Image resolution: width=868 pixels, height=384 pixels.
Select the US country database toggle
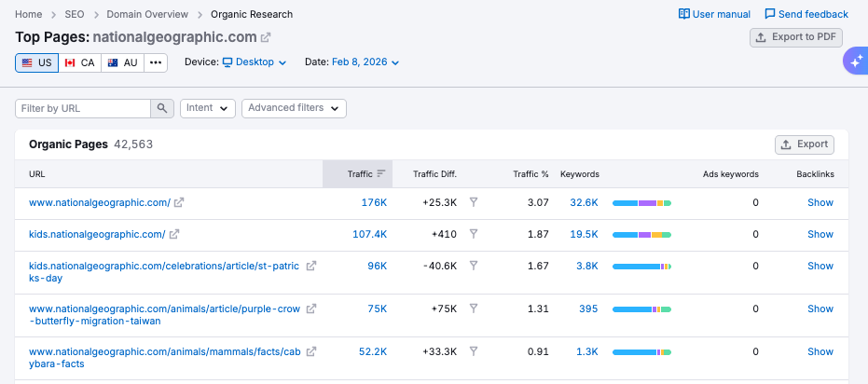pyautogui.click(x=37, y=62)
